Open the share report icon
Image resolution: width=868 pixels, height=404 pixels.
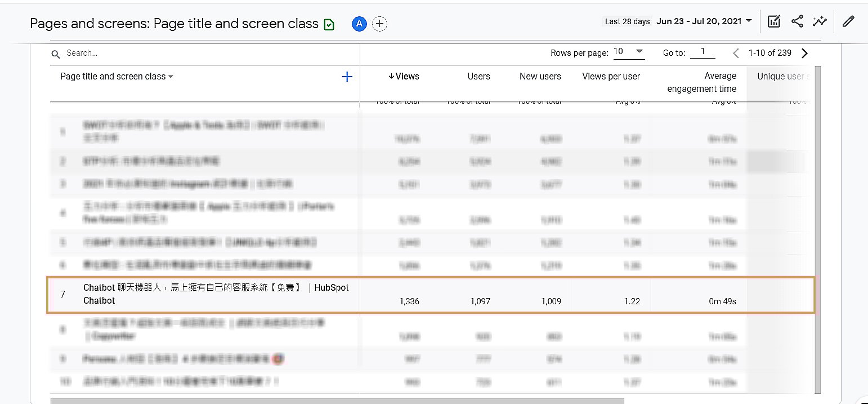click(797, 22)
